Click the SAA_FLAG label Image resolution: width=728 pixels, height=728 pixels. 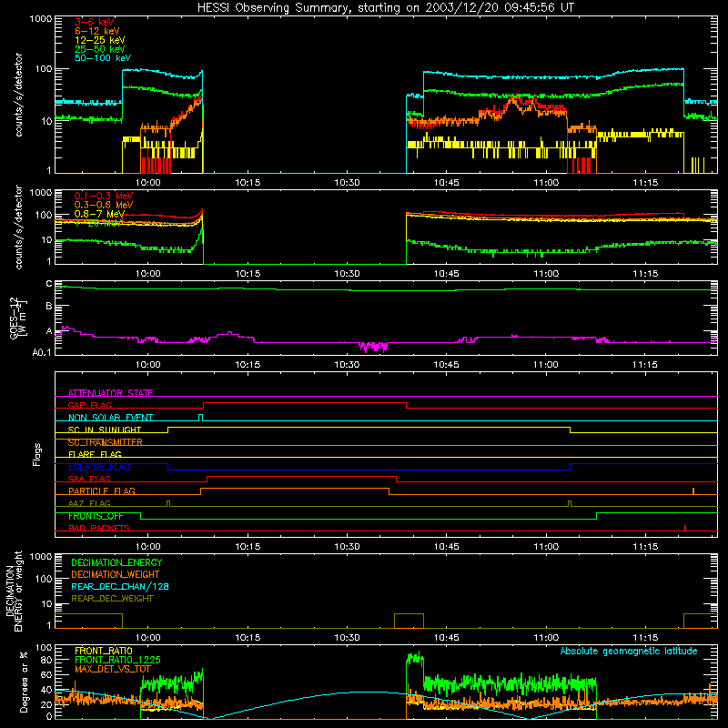pos(89,479)
